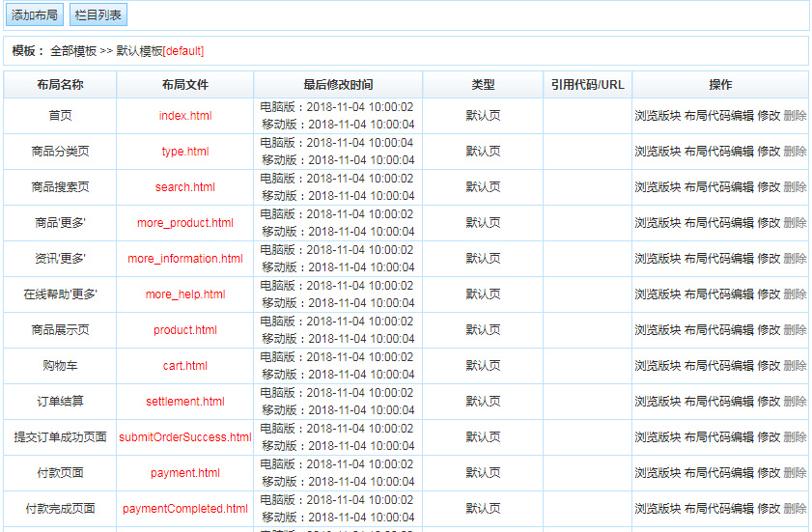Click 布局代码编辑 for type.html row
The image size is (812, 532).
pyautogui.click(x=718, y=152)
